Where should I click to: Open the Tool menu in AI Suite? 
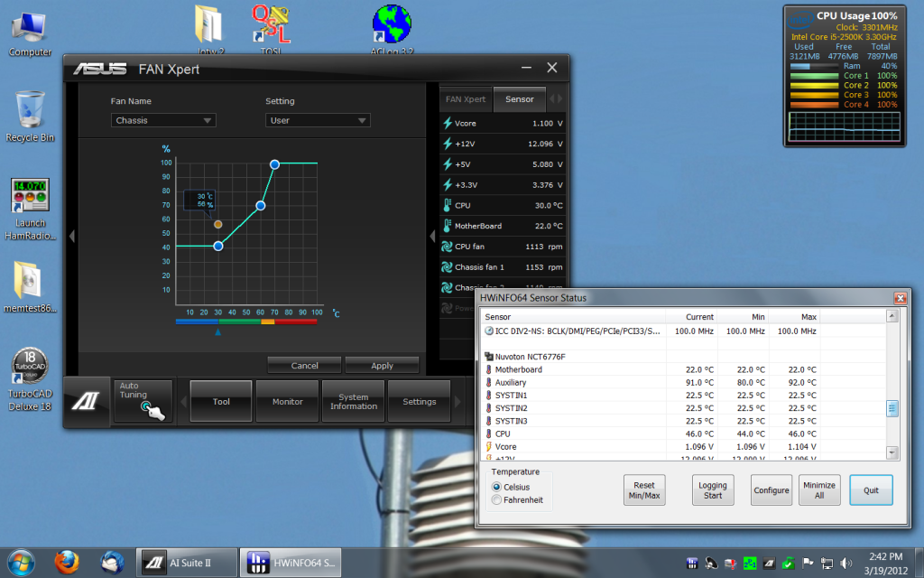221,402
